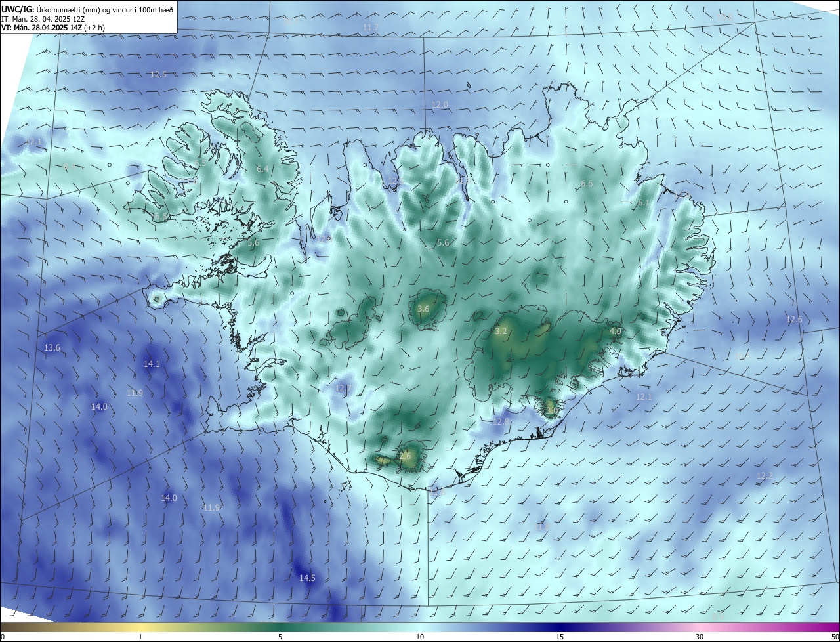Click the 6.5 value label on the map
Image resolution: width=840 pixels, height=642 pixels.
point(201,163)
